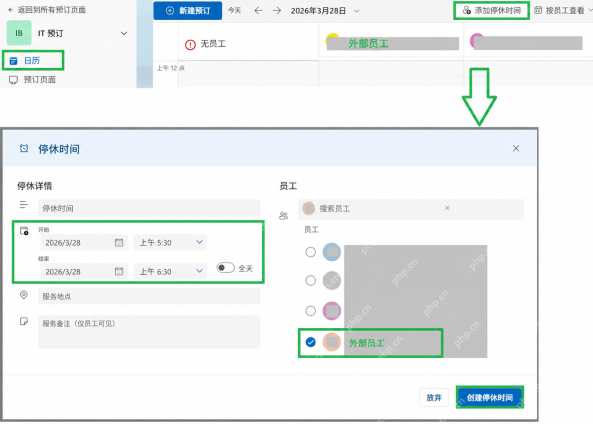Click the 搜索员工 search field
The image size is (593, 424).
[411, 209]
